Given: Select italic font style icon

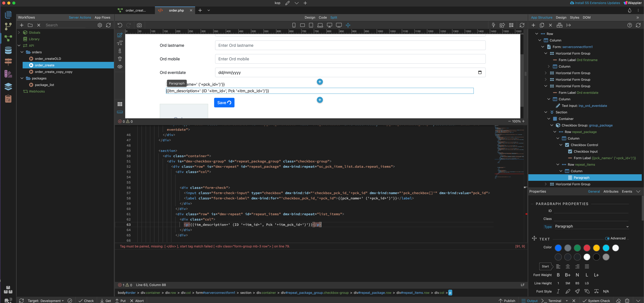Looking at the screenshot, I should pos(558,291).
